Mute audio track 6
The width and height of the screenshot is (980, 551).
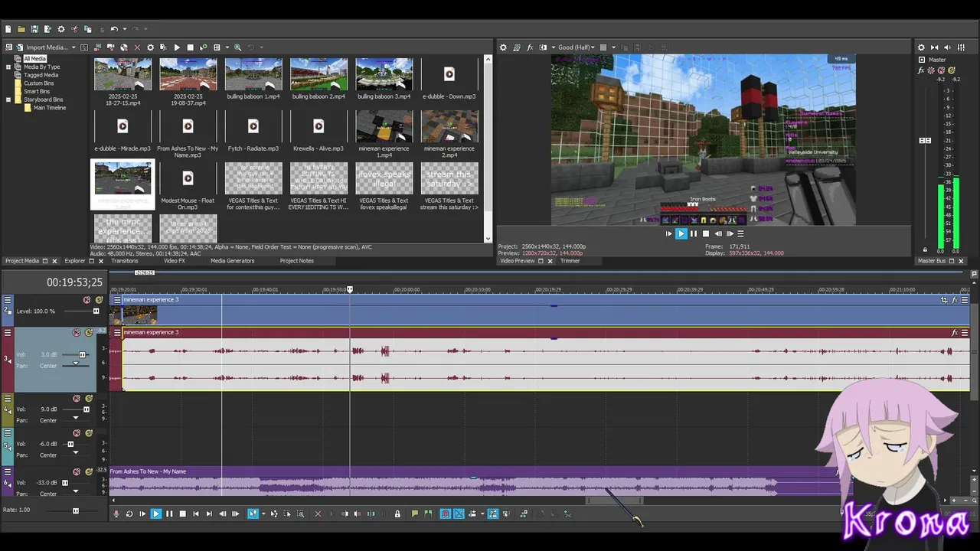[77, 472]
